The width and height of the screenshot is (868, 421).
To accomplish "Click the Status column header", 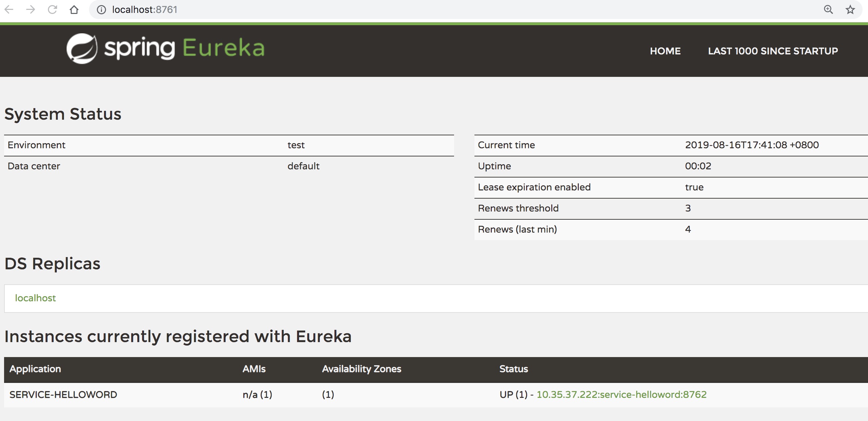I will pos(514,369).
